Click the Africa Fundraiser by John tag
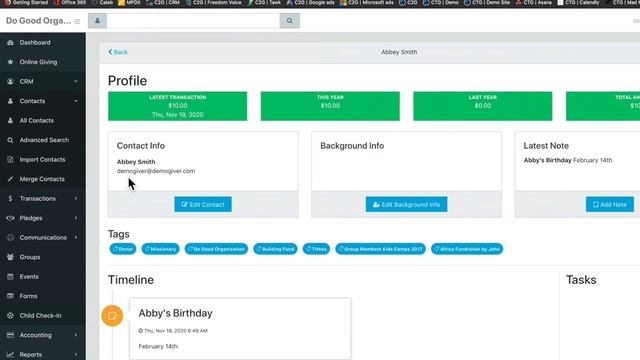This screenshot has height=360, width=640. (x=467, y=249)
